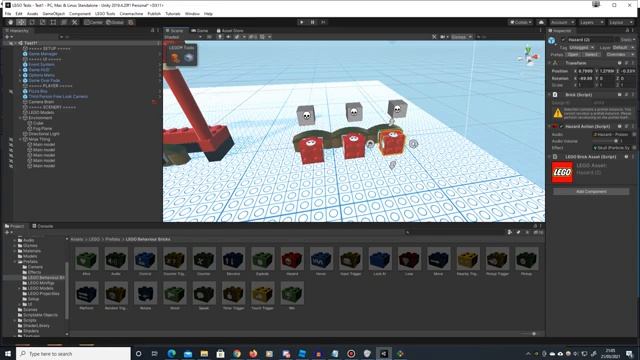Select the Pickup Trigger brick prefab
Viewport: 640px width, 360px height.
click(x=497, y=261)
